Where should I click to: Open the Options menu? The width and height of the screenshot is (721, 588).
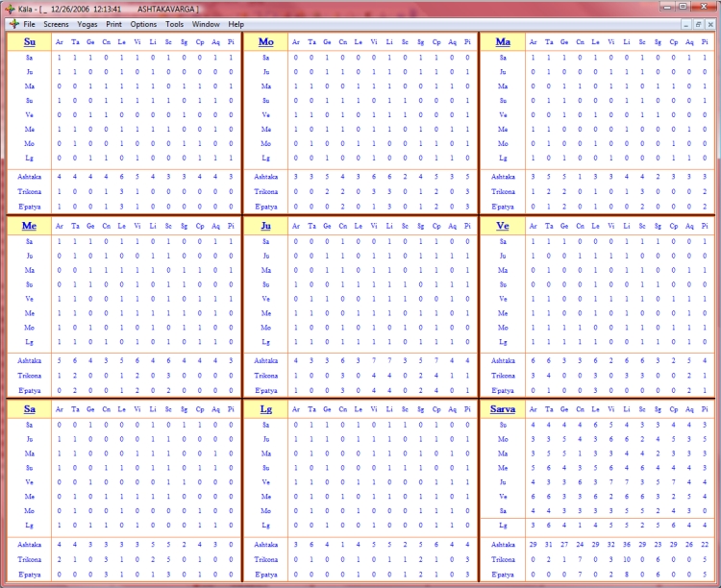point(143,24)
